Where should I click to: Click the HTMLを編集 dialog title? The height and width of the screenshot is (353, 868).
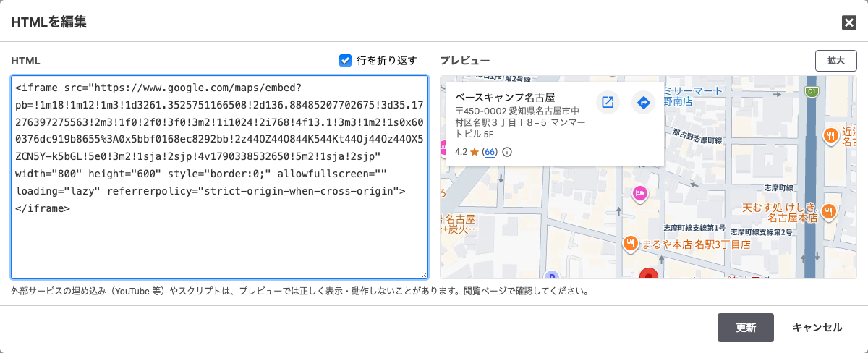tap(48, 22)
